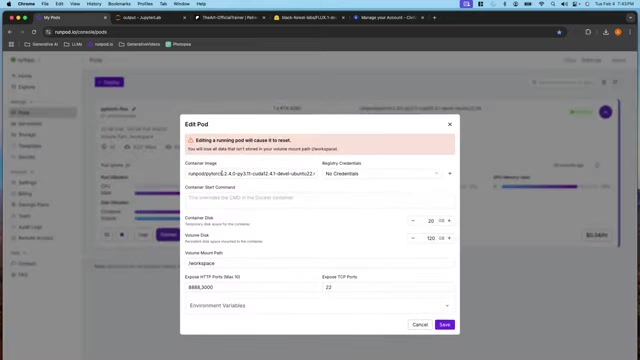
Task: Click the Wi-Fi status icon
Action: pyautogui.click(x=541, y=4)
